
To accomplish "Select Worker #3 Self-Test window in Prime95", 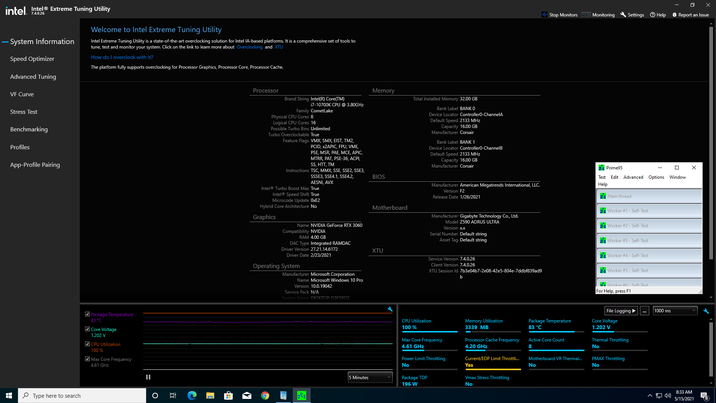I will pyautogui.click(x=649, y=240).
